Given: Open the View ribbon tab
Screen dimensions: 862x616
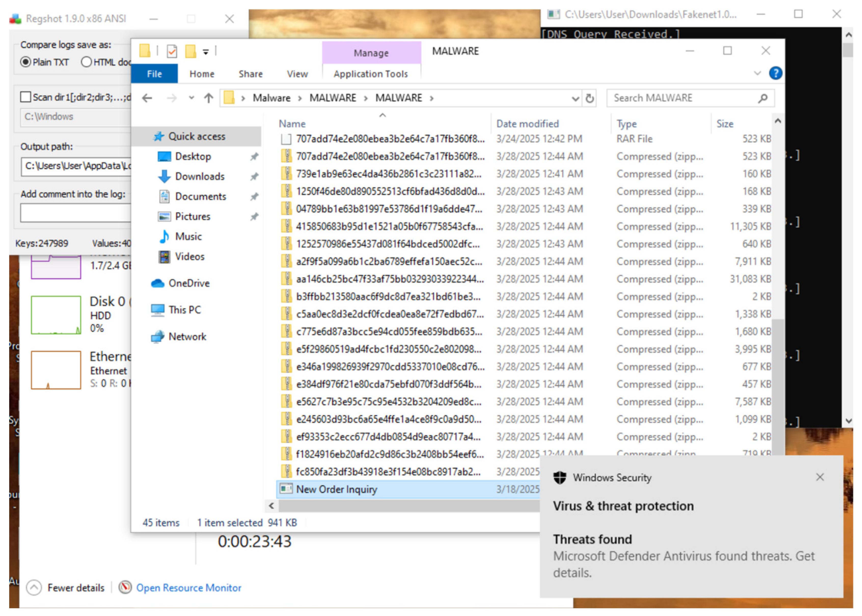Looking at the screenshot, I should pos(297,74).
